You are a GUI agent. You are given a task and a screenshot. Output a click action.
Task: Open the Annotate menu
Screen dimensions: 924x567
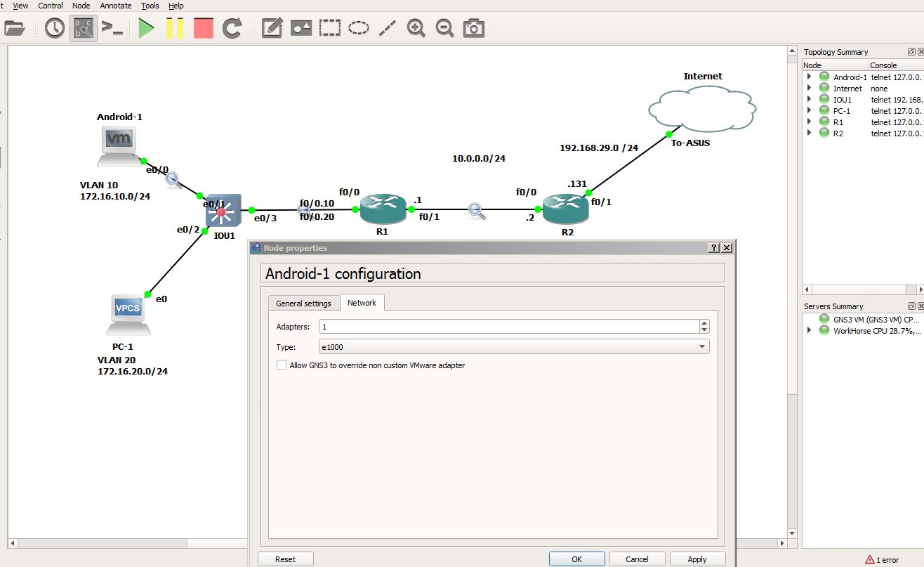115,6
